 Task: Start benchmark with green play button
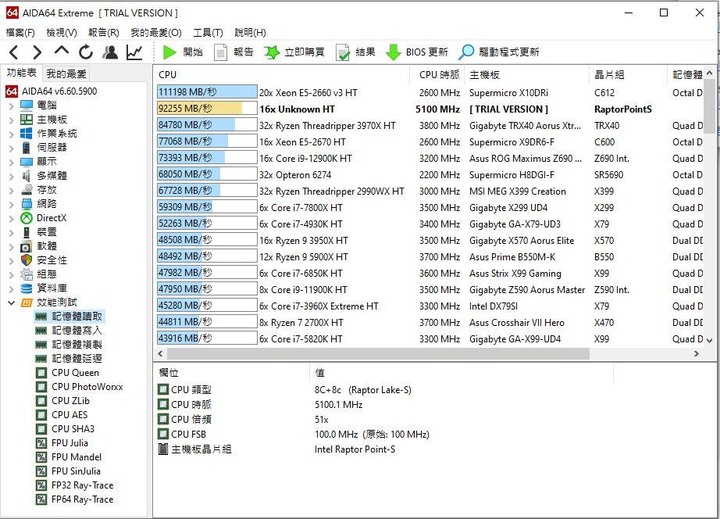point(169,52)
